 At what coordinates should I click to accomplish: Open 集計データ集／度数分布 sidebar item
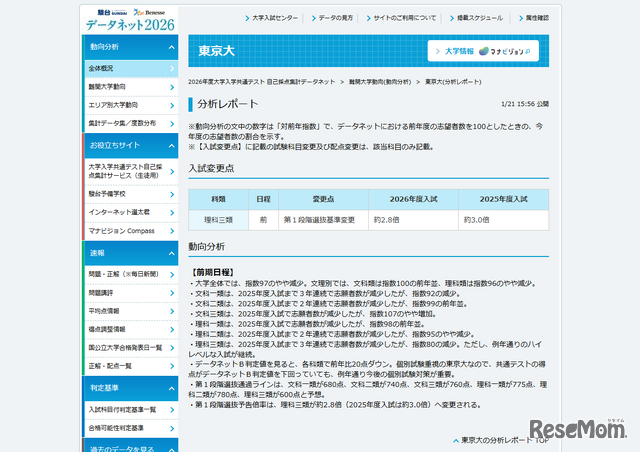point(131,123)
